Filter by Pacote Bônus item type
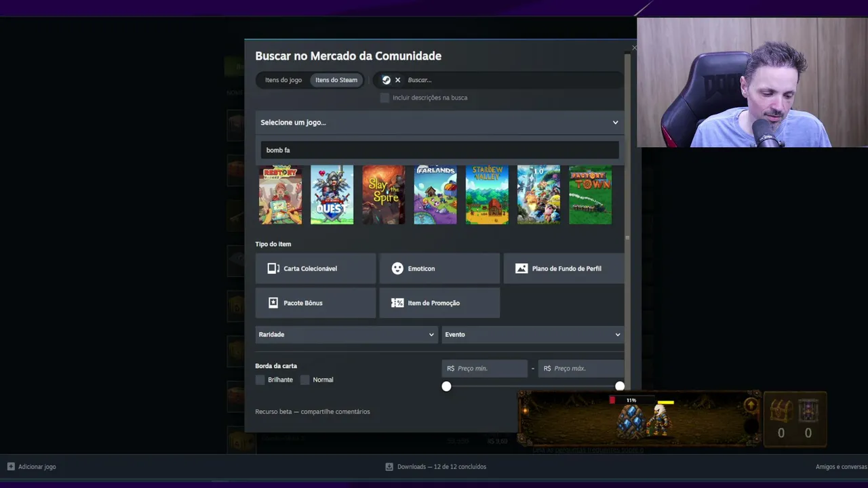Screen dimensions: 868x488 coord(315,303)
